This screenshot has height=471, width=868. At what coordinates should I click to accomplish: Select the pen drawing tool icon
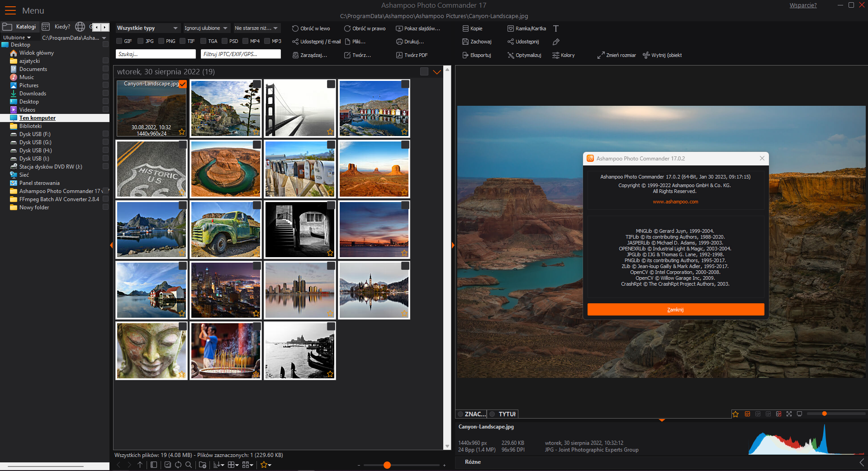coord(556,42)
